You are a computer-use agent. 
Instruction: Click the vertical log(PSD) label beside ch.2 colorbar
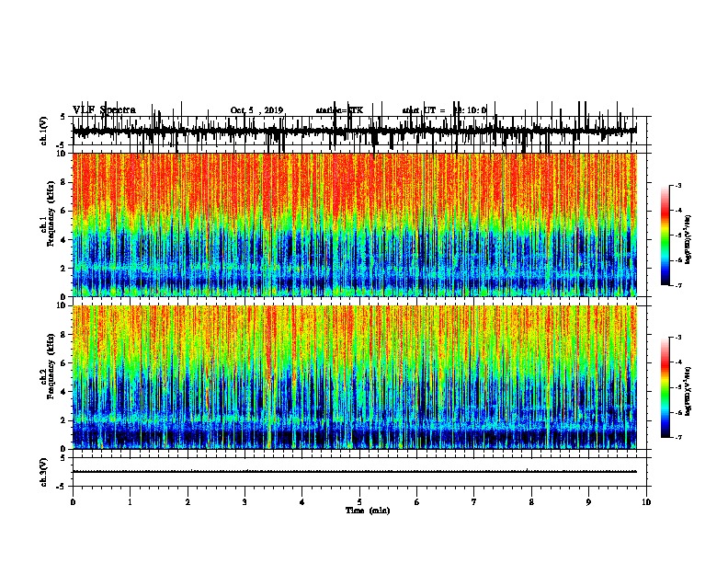tap(688, 391)
